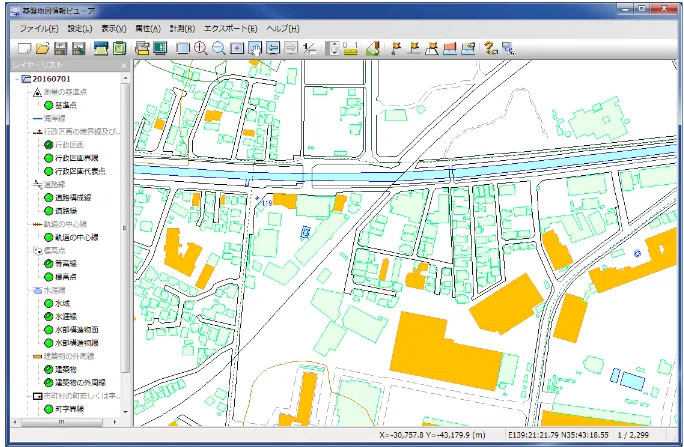The width and height of the screenshot is (684, 447).
Task: Click the center-on-point tool with red dot
Action: tap(236, 48)
